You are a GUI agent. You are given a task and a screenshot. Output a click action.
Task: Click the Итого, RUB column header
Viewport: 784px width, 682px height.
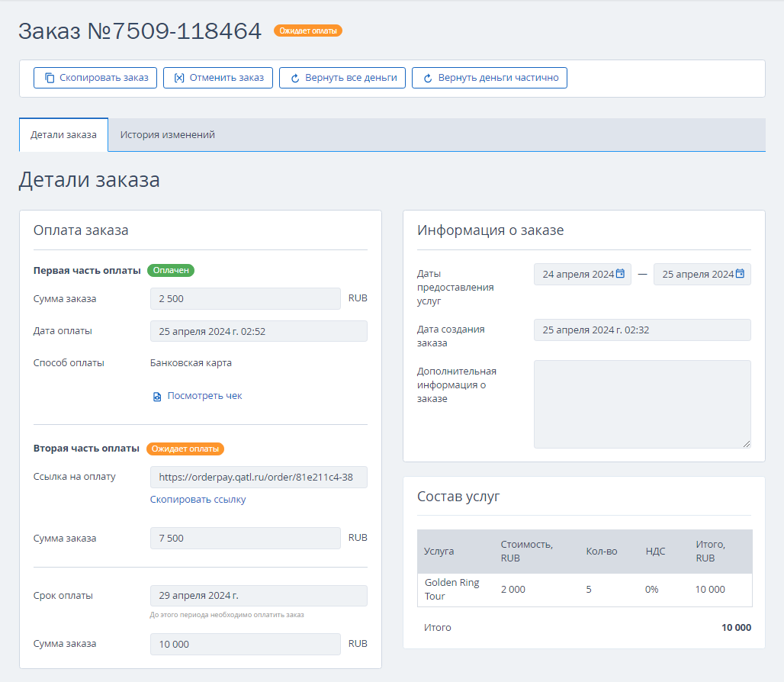pyautogui.click(x=711, y=551)
